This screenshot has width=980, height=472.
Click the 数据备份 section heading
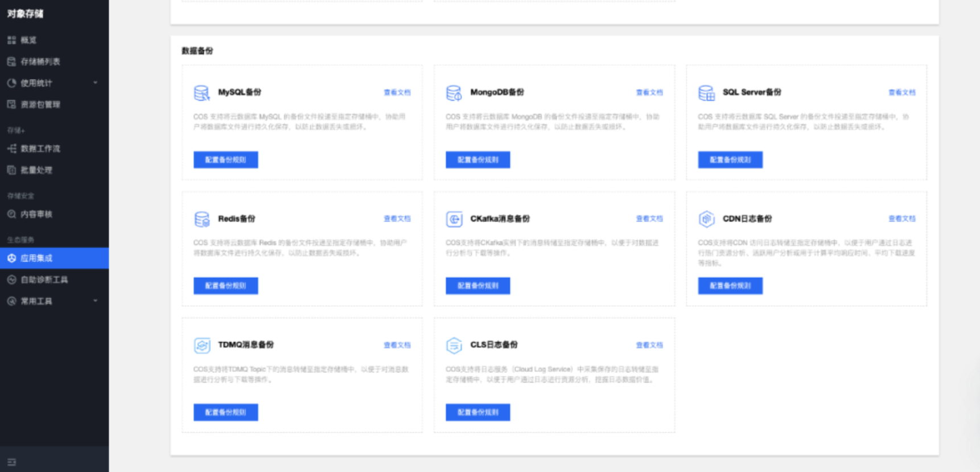(197, 51)
